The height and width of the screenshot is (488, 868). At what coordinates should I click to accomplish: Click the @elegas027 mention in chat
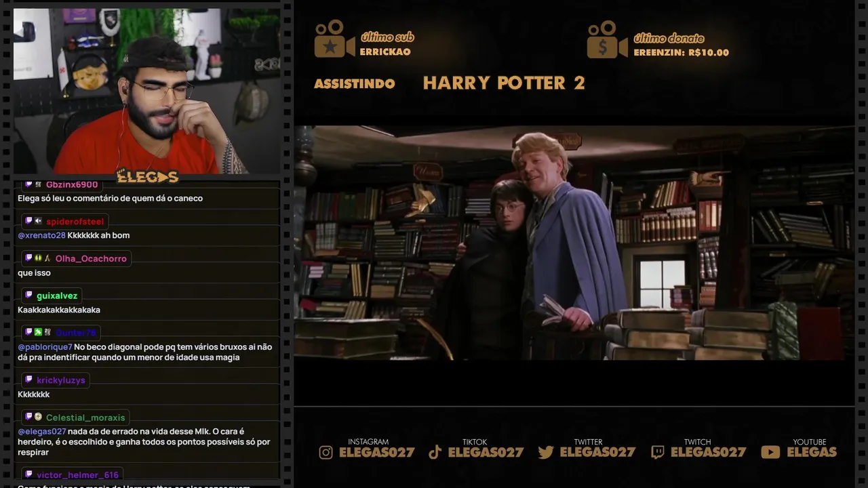point(42,432)
